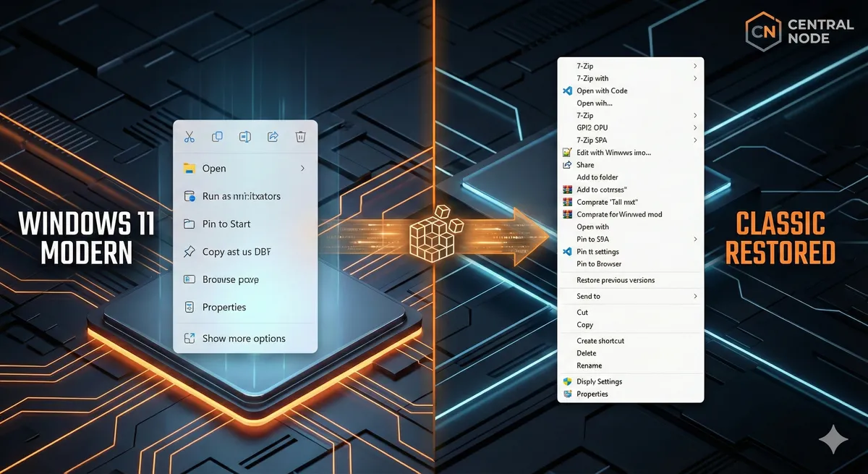
Task: Click the pin icon beside 'Copy ast us DBF'
Action: 190,252
